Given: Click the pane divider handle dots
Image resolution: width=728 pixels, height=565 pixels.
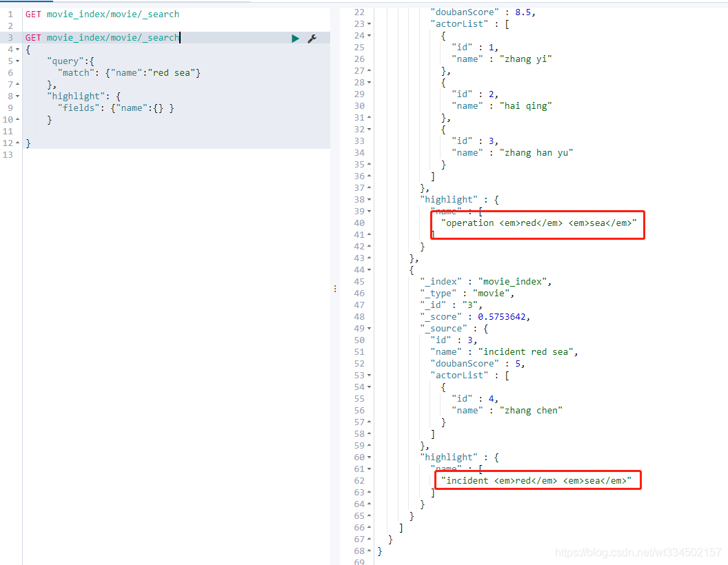Looking at the screenshot, I should pos(335,289).
